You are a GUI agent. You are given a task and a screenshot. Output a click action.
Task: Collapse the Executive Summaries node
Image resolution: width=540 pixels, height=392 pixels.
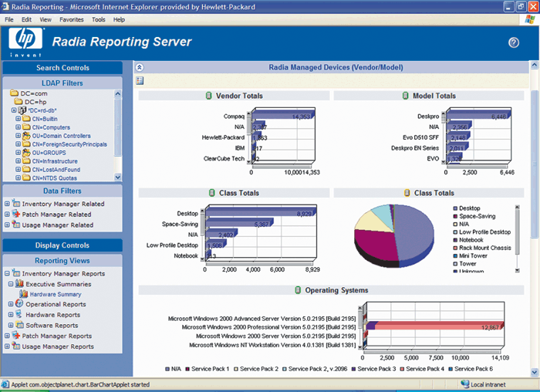(x=11, y=284)
